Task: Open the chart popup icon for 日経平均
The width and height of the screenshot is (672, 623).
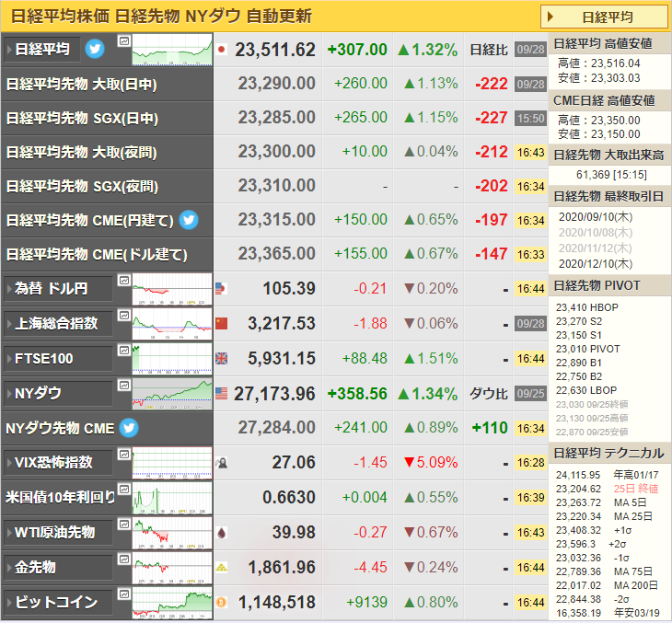Action: point(124,41)
